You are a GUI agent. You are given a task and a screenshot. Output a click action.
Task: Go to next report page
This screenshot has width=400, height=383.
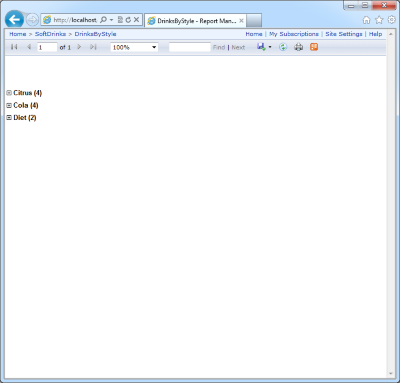79,47
